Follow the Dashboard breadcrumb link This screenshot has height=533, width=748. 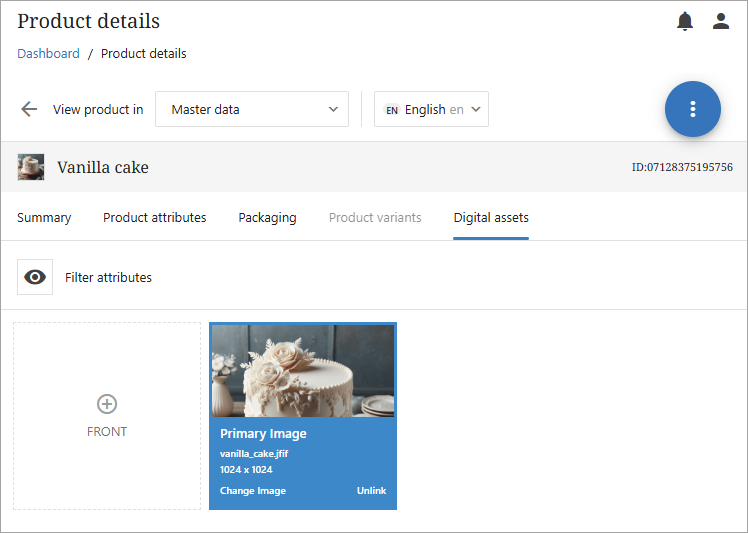point(48,54)
